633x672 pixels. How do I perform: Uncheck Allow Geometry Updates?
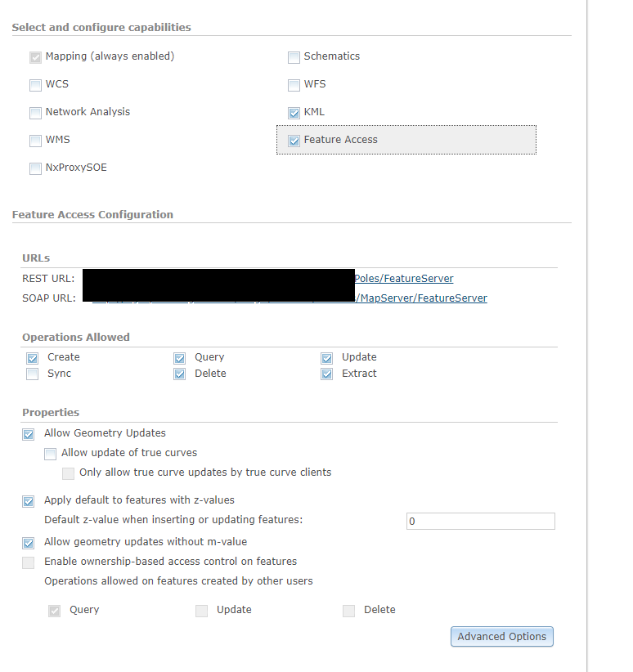click(x=29, y=435)
